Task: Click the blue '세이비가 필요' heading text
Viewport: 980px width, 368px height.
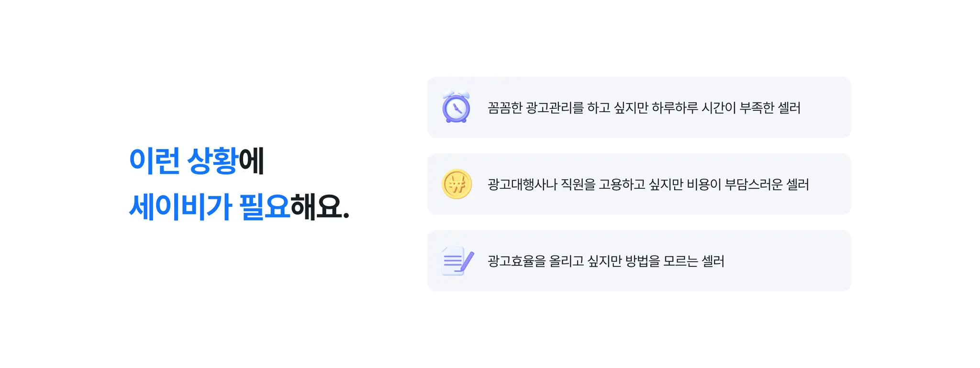Action: (x=210, y=207)
